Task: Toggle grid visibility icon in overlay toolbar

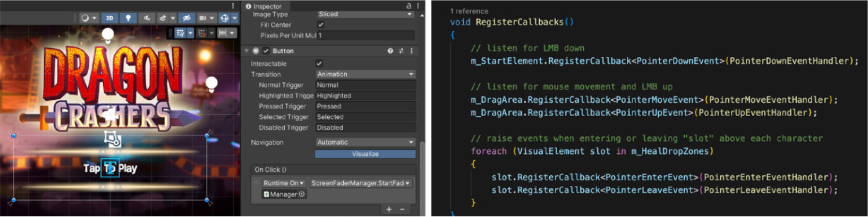Action: [180, 33]
